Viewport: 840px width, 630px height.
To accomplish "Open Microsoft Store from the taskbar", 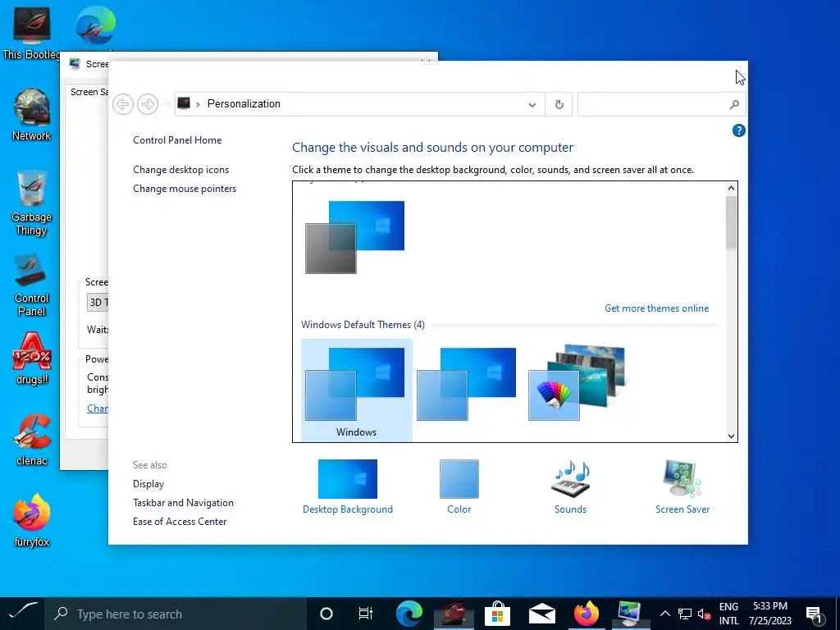I will click(497, 614).
